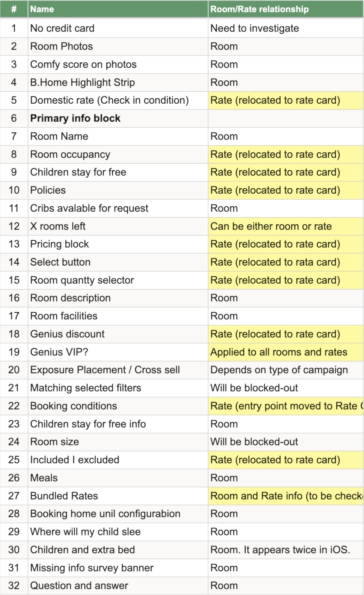Select the 'Exposure Placement / Cross sell' cell
Screen dimensions: 364x595
click(118, 370)
